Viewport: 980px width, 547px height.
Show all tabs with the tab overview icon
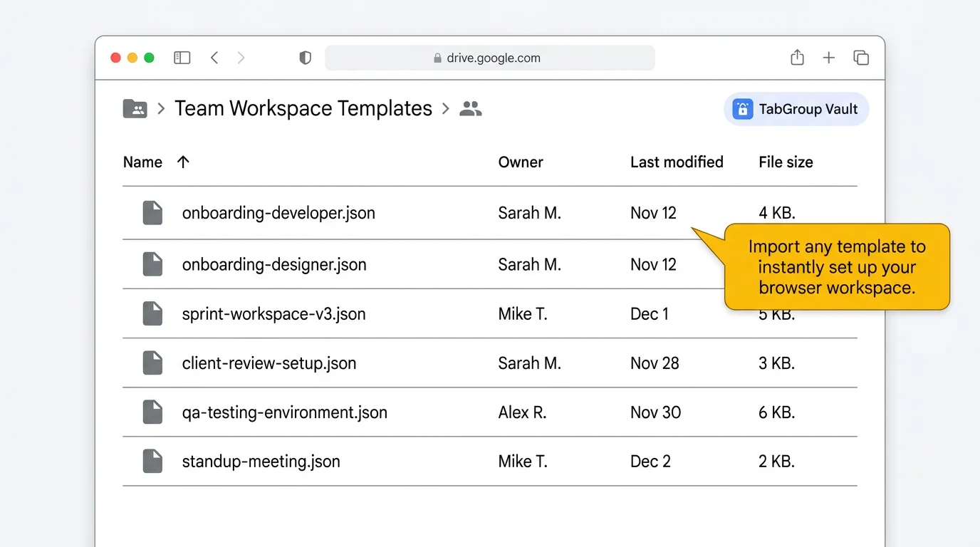point(861,57)
